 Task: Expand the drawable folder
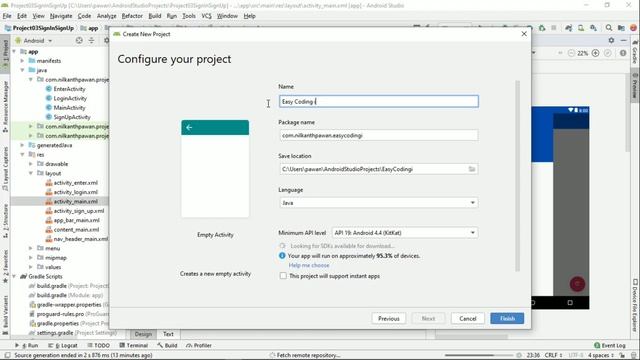[x=31, y=164]
